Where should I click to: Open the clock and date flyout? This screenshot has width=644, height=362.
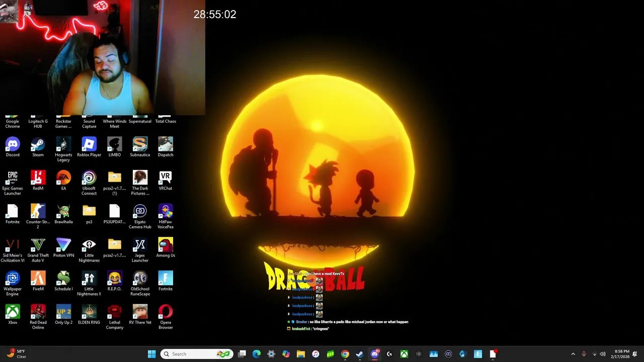click(621, 354)
